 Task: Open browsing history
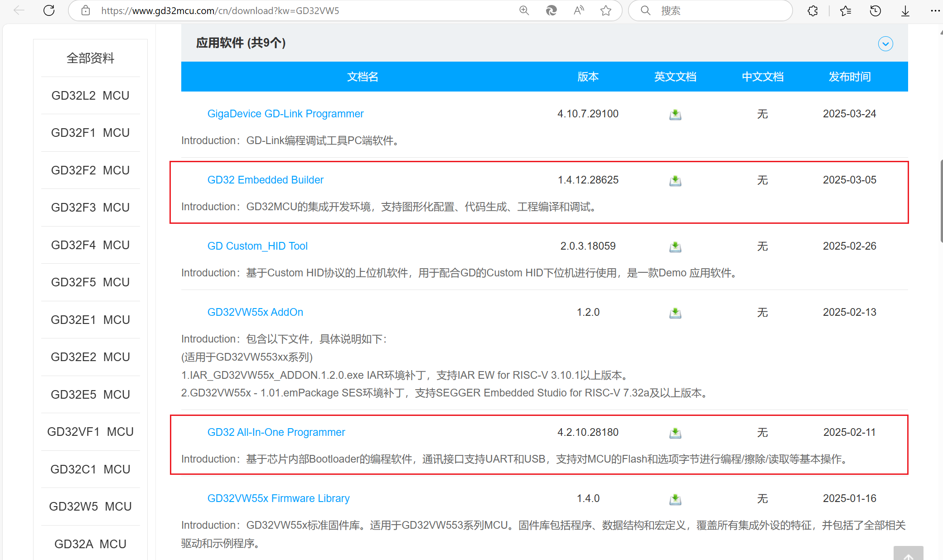coord(875,10)
